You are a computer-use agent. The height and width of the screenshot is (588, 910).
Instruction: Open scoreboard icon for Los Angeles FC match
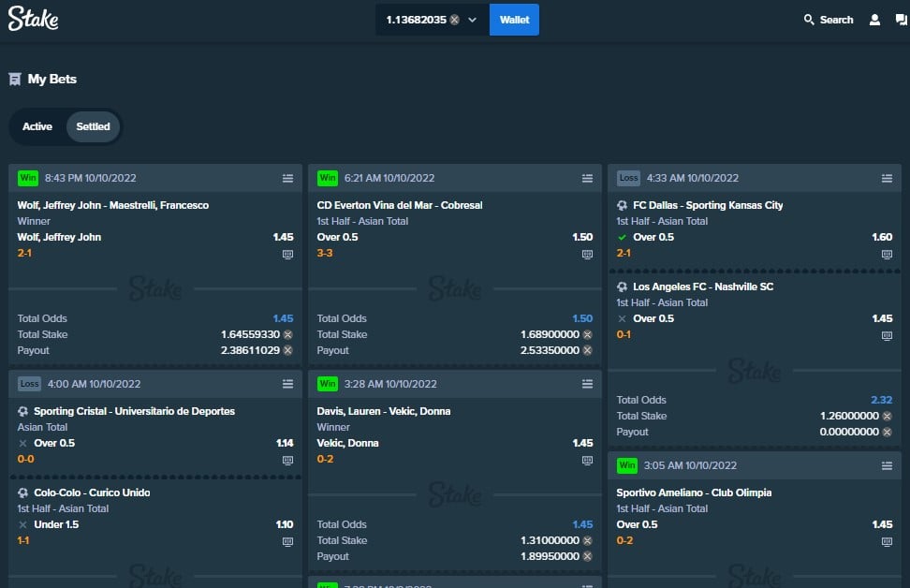(x=887, y=335)
